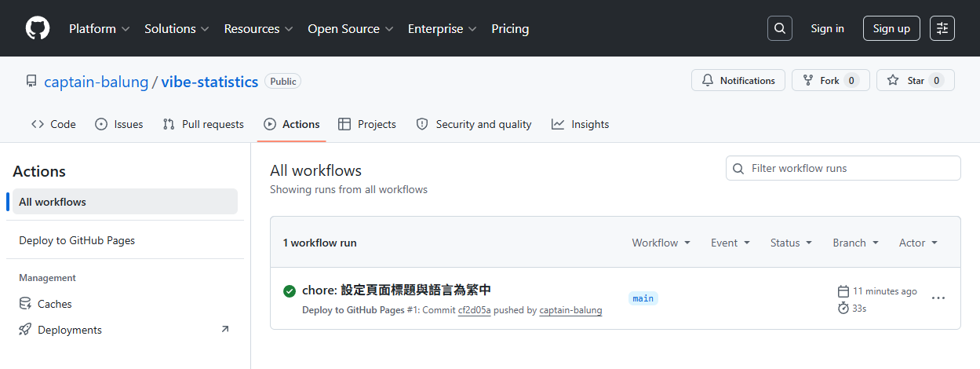Screen dimensions: 980x369
Task: Click the repository book icon
Action: pos(31,81)
